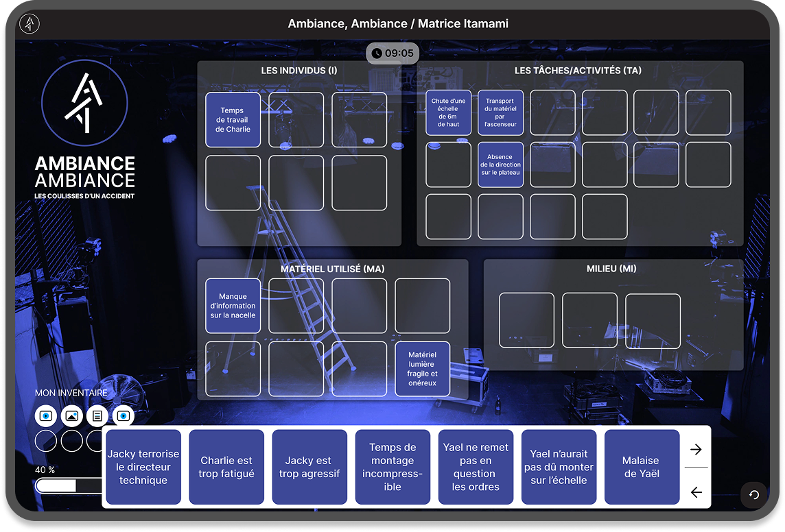Select 'Manque d'information sur la nacelle' tile
This screenshot has height=532, width=785.
(x=233, y=306)
